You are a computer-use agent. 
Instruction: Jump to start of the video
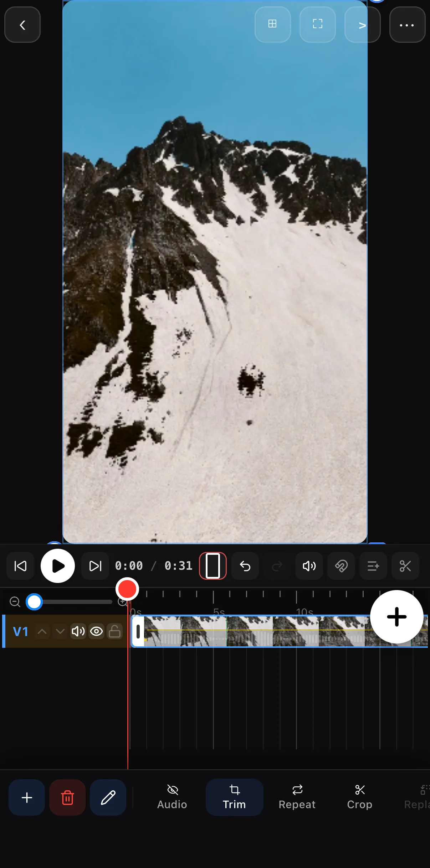(x=20, y=566)
